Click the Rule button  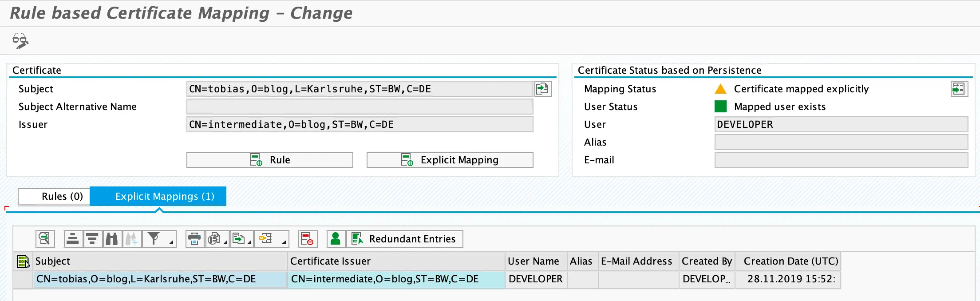tap(270, 160)
